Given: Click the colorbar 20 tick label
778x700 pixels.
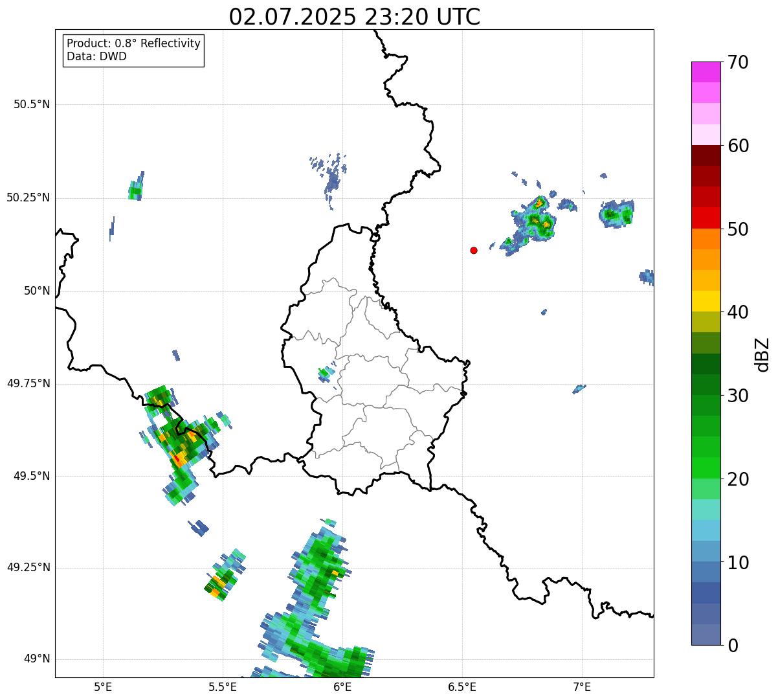Looking at the screenshot, I should click(738, 479).
